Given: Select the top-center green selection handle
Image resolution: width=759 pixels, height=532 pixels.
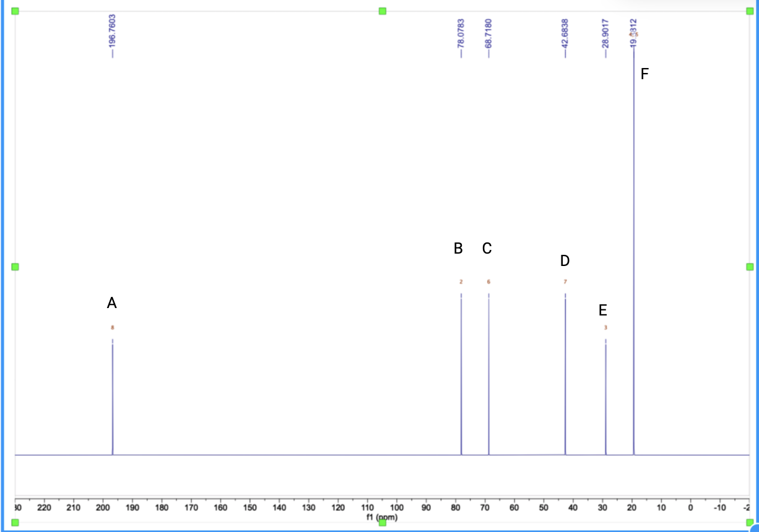Looking at the screenshot, I should [383, 11].
